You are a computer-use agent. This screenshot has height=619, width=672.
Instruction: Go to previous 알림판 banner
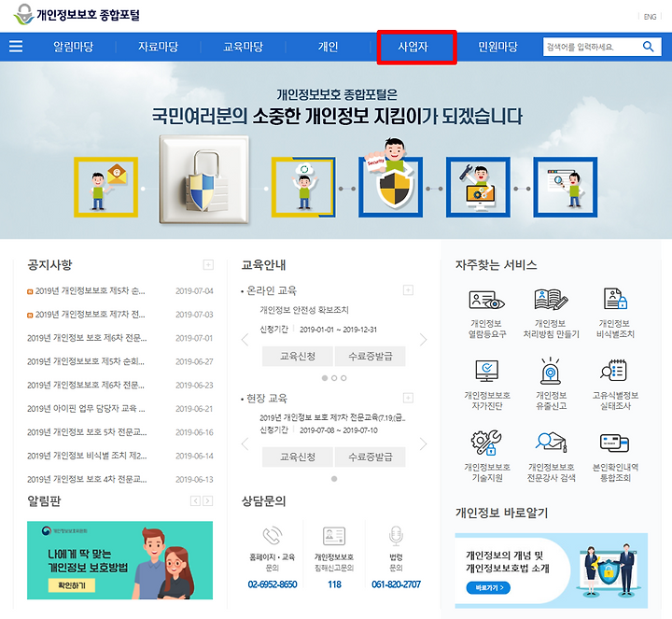[195, 500]
